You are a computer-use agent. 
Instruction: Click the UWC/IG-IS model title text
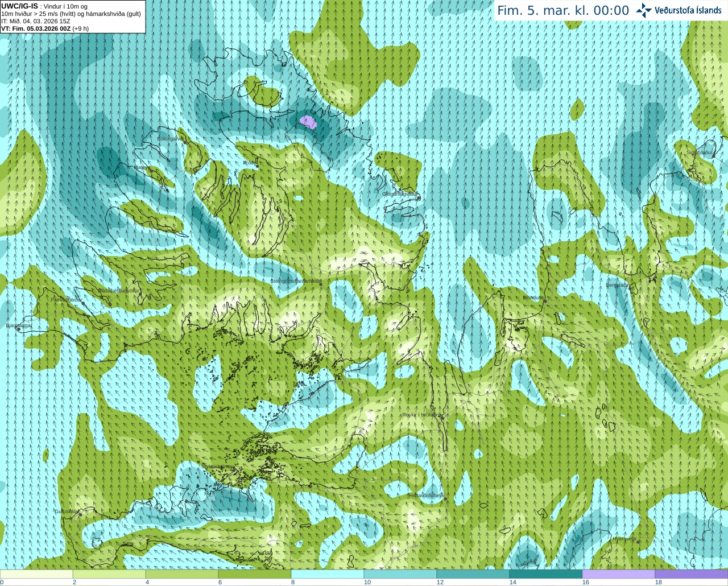19,6
